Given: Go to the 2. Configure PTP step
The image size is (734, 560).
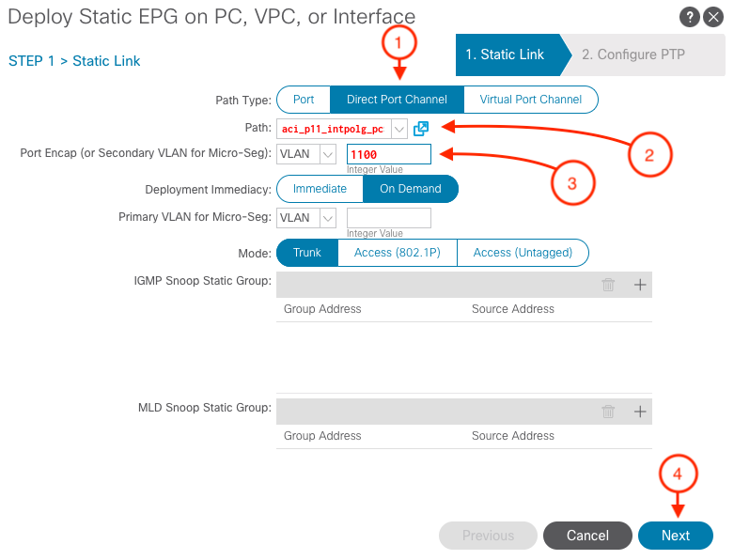Looking at the screenshot, I should pyautogui.click(x=632, y=54).
